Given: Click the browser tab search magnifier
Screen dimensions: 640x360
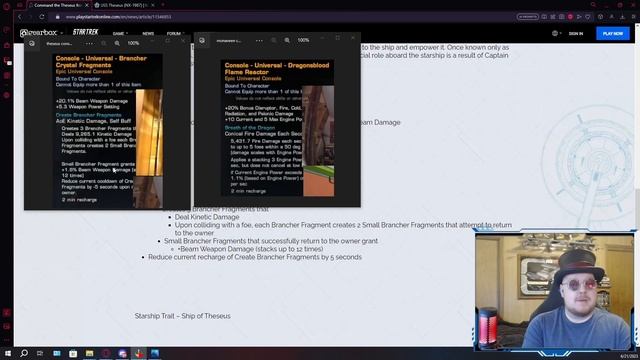Looking at the screenshot, I should point(593,5).
